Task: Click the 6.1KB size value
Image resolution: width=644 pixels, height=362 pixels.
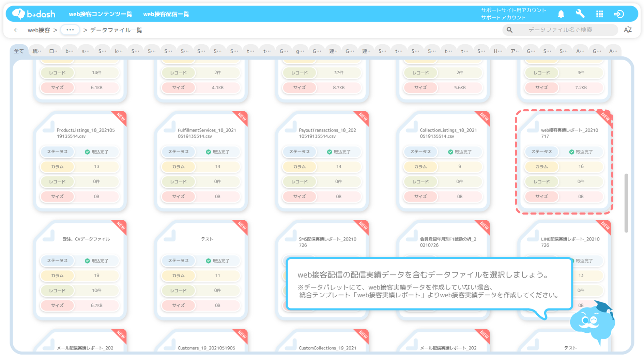Action: 96,88
